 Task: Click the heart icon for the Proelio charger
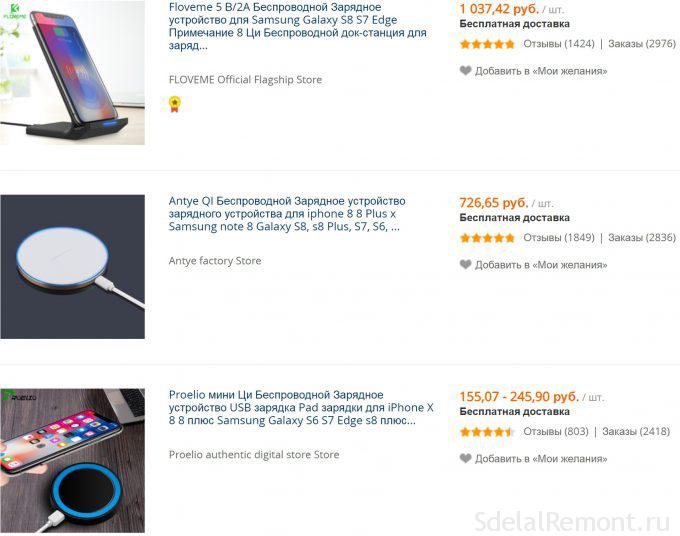click(465, 458)
